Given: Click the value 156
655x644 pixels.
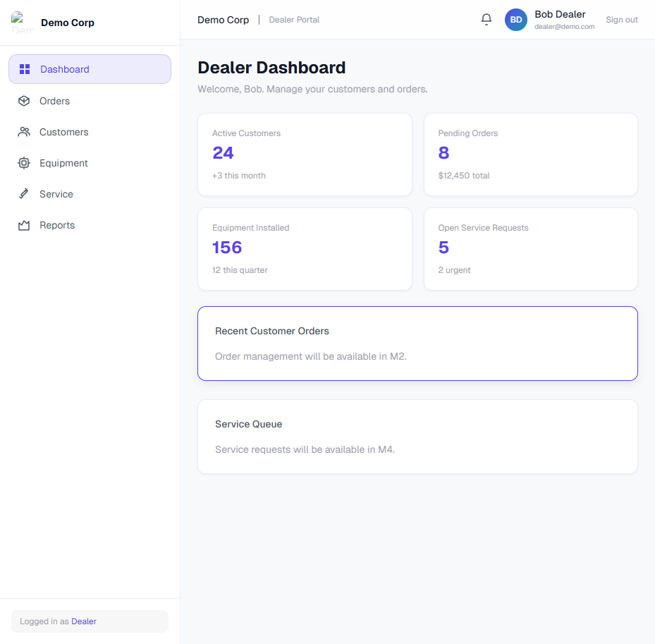Looking at the screenshot, I should [x=227, y=248].
